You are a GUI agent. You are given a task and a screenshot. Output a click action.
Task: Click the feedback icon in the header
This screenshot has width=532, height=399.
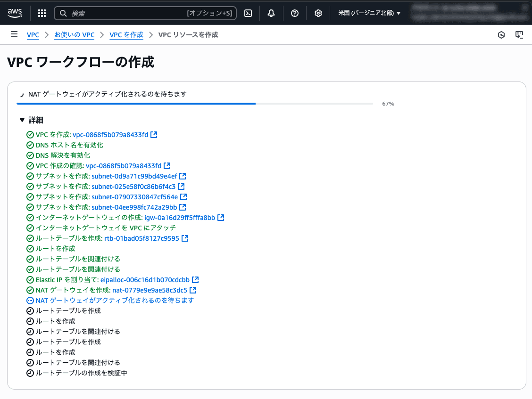tap(519, 34)
